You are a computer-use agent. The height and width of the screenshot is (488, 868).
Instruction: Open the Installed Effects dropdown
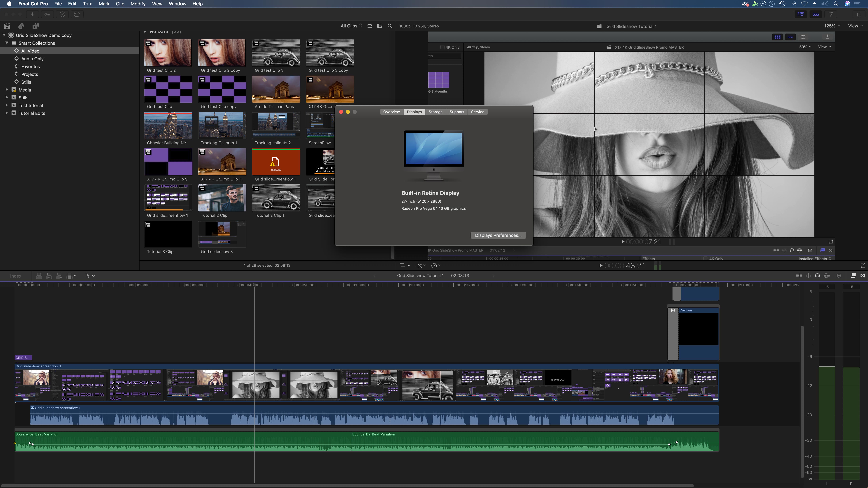pos(815,259)
